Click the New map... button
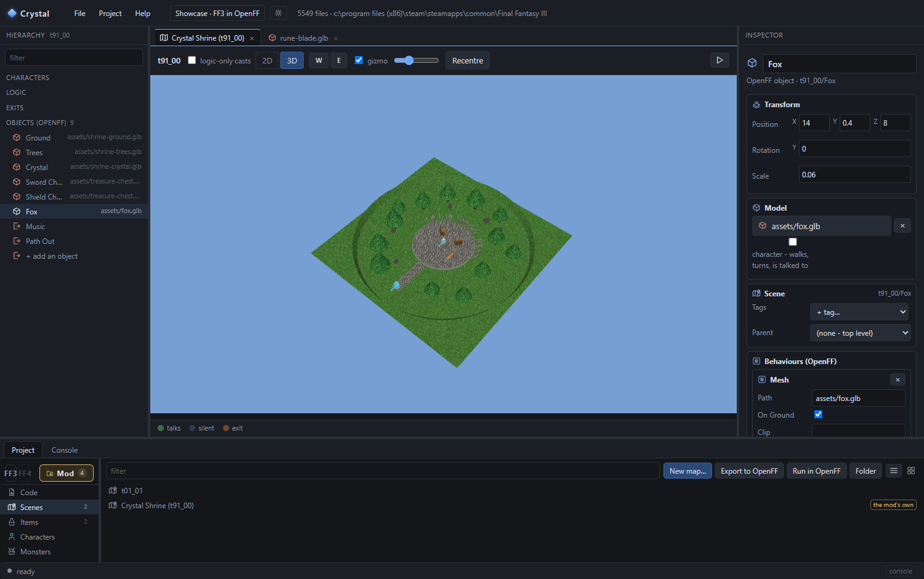This screenshot has height=579, width=924. click(687, 471)
